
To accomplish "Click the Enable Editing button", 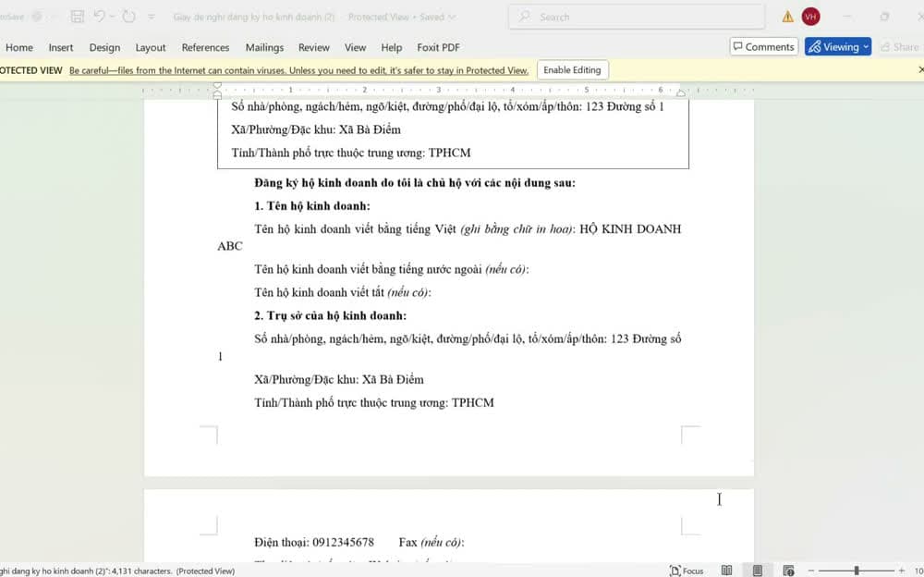I will pos(572,70).
